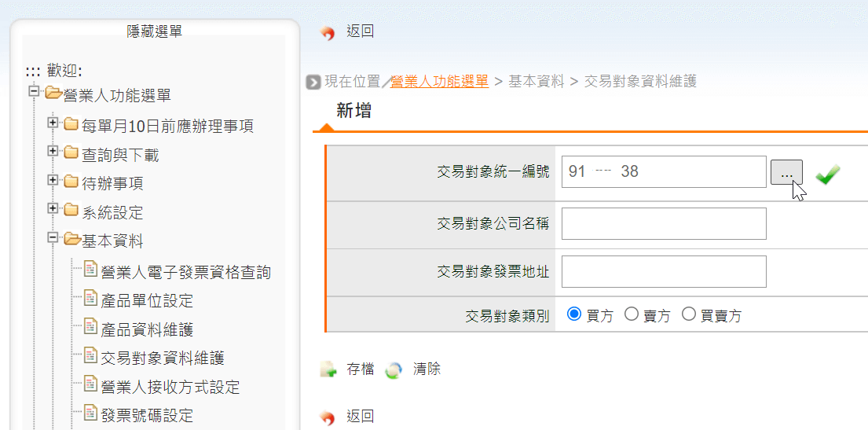Click the document icon of 營業人電子發票資格查詢
Viewport: 868px width, 430px height.
coord(90,270)
